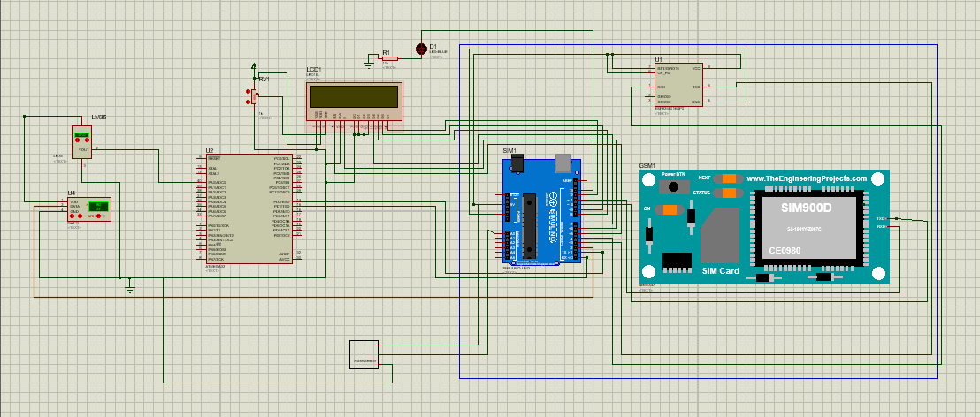The height and width of the screenshot is (417, 980).
Task: Click the NEXT indicator LED on GSM1
Action: [729, 178]
